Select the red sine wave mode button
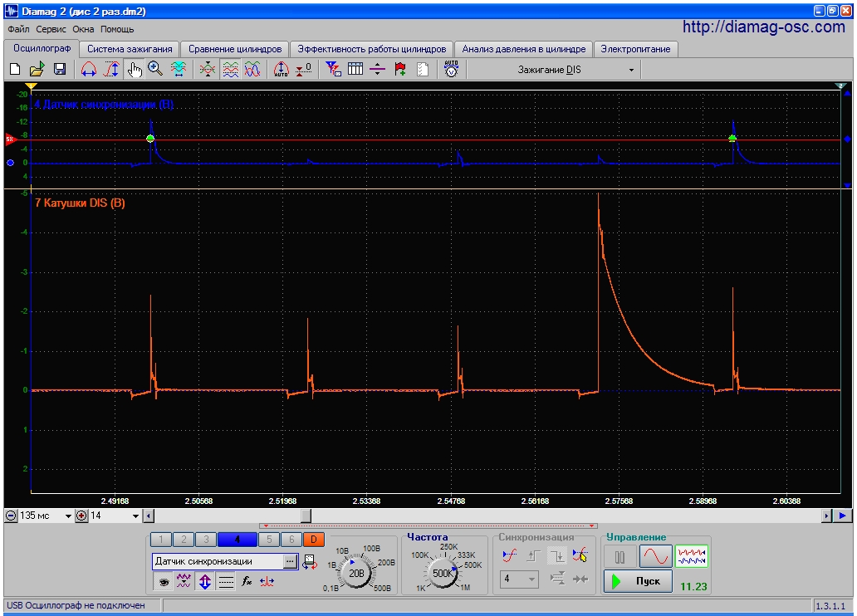The image size is (857, 616). click(x=655, y=557)
